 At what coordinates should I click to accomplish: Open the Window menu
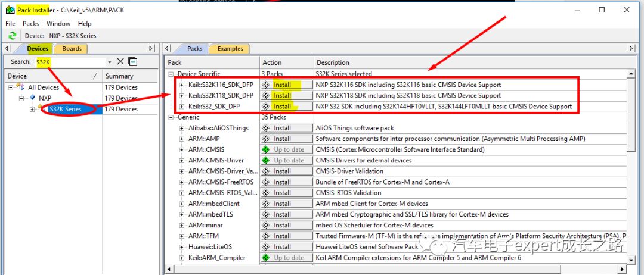point(58,24)
